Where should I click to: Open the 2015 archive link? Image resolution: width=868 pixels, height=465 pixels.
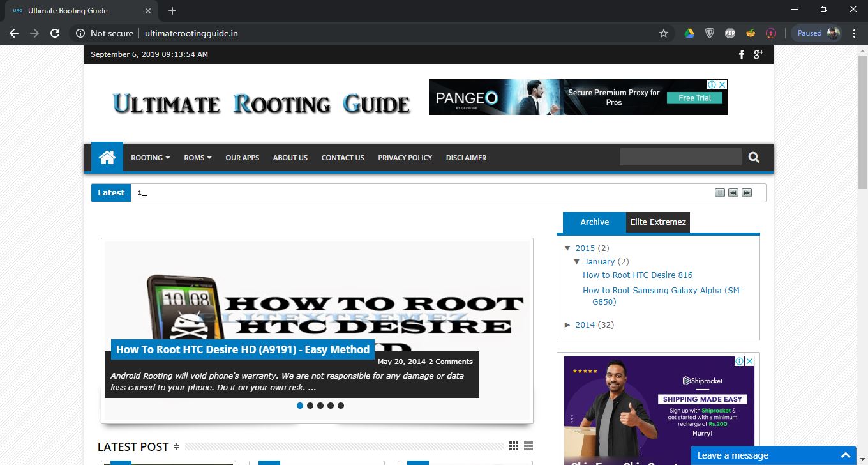(585, 248)
